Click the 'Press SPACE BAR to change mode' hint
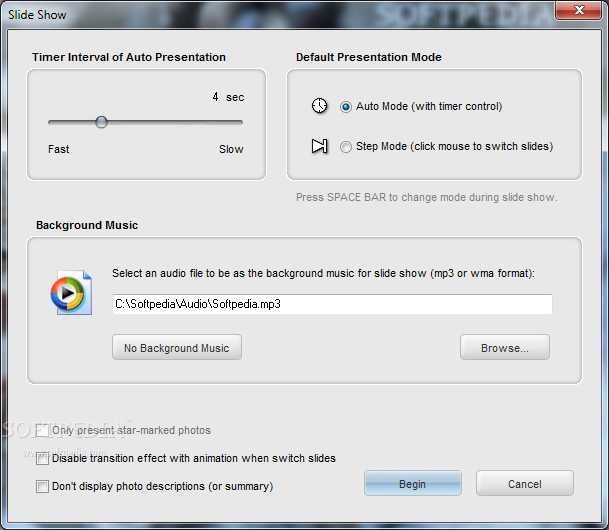The image size is (609, 530). coord(426,197)
